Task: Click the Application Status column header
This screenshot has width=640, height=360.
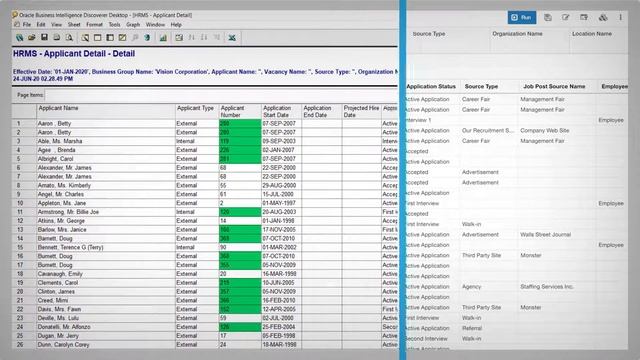Action: coord(431,87)
